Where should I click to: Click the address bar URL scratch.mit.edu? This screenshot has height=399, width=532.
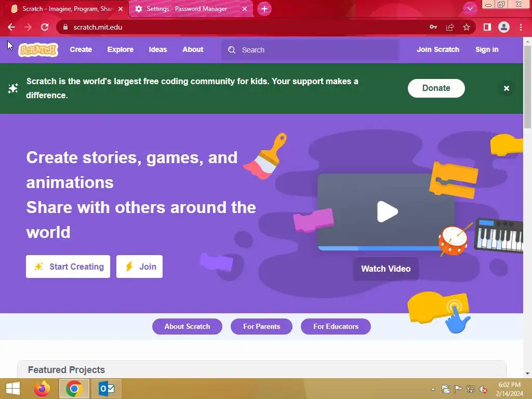98,27
